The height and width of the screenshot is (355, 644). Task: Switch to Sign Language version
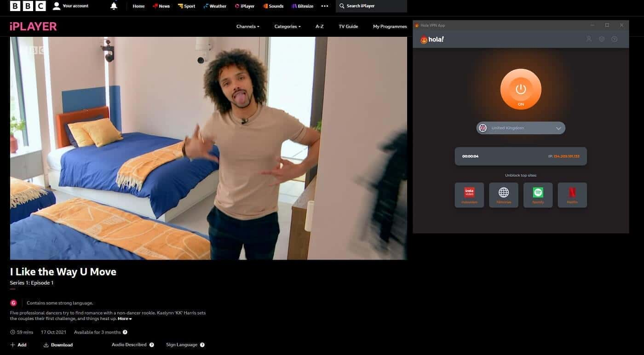182,344
